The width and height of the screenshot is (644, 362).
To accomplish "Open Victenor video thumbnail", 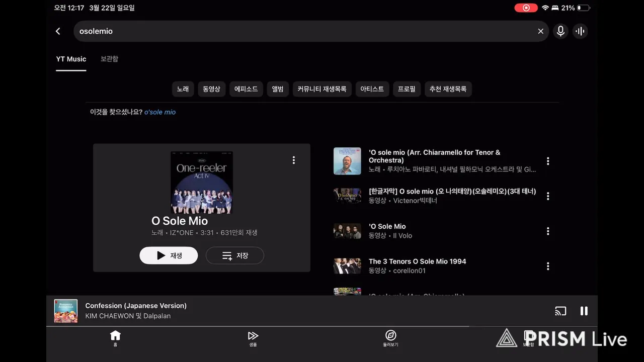I will click(347, 196).
